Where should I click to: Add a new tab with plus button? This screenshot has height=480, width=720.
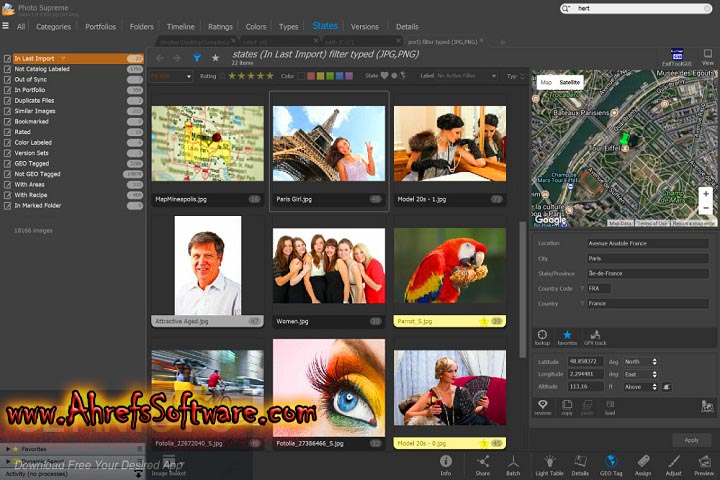(502, 42)
